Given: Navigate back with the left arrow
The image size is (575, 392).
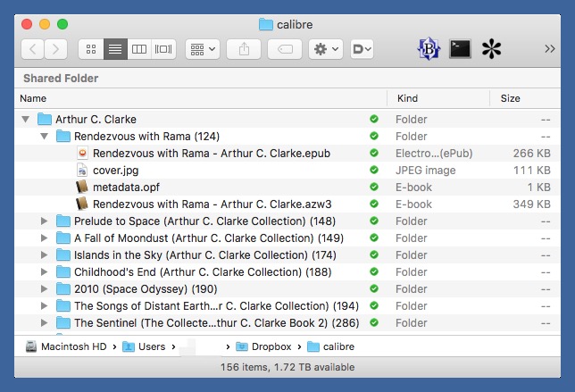Looking at the screenshot, I should point(32,50).
